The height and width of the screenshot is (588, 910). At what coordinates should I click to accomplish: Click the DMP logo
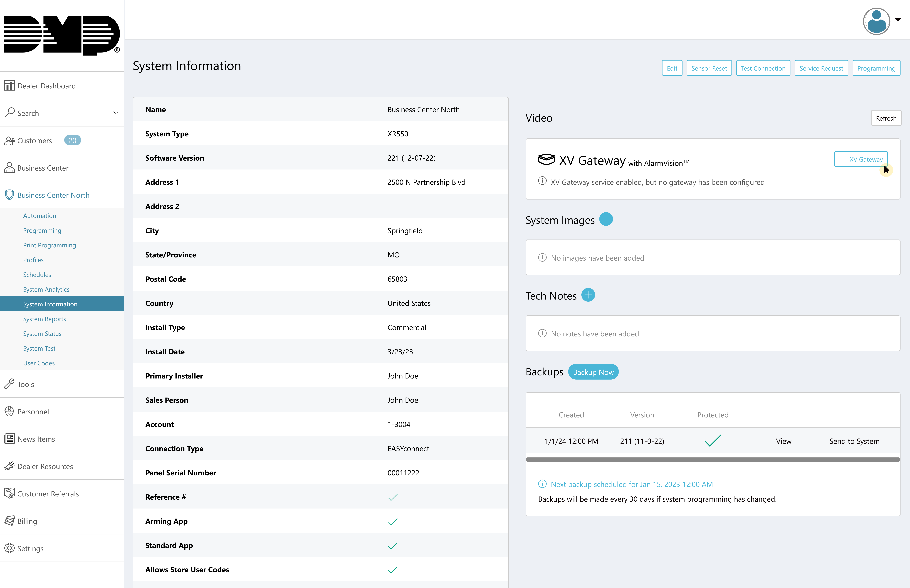(x=62, y=36)
